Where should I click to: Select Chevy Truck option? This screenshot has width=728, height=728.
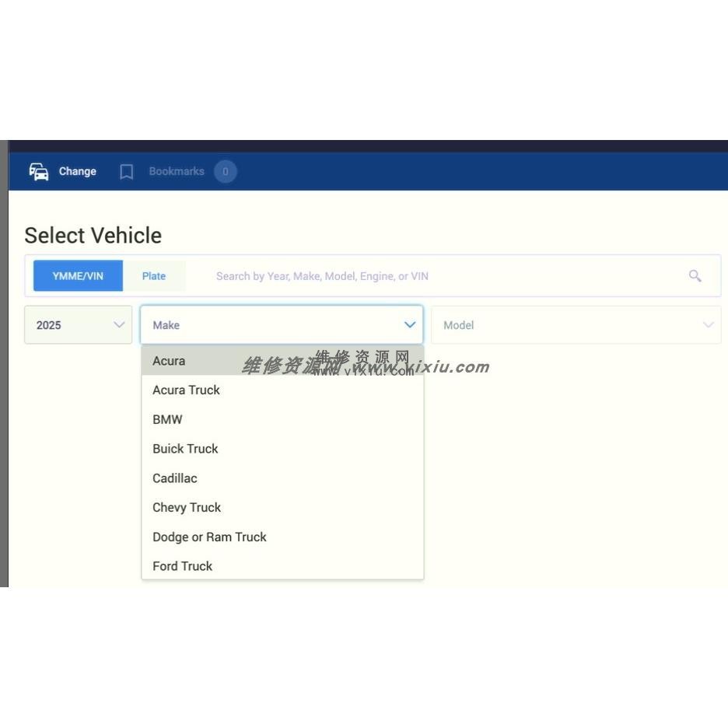pos(282,507)
